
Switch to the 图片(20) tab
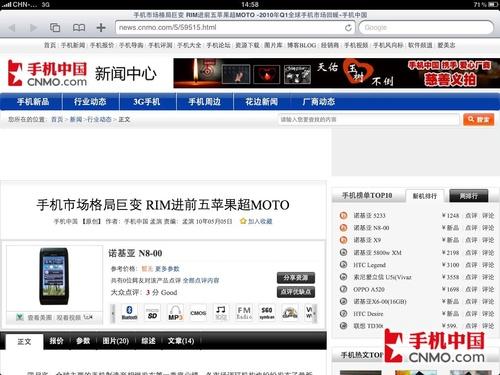tap(115, 341)
